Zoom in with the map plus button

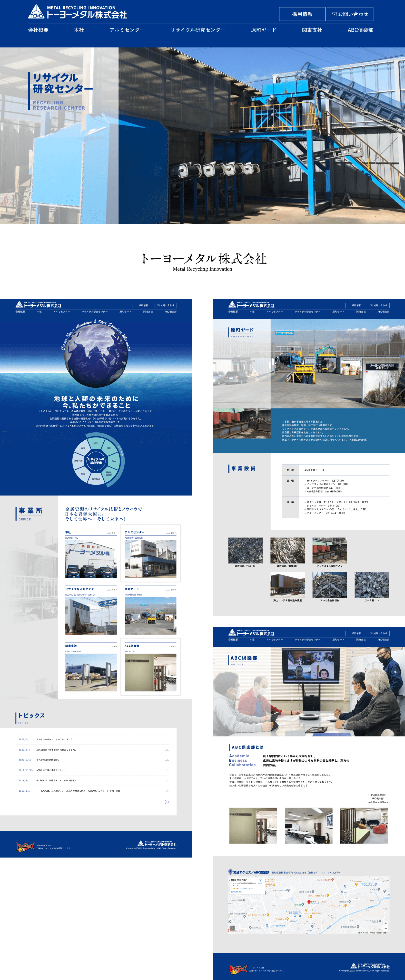[386, 923]
